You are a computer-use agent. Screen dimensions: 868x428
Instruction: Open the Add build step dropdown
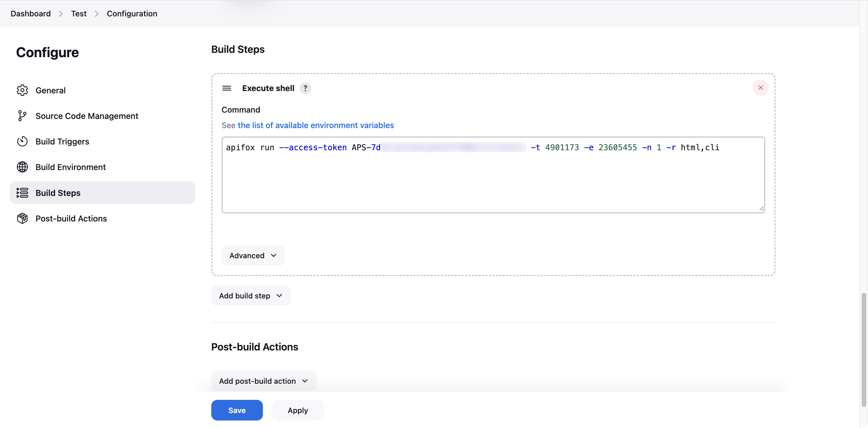[251, 296]
